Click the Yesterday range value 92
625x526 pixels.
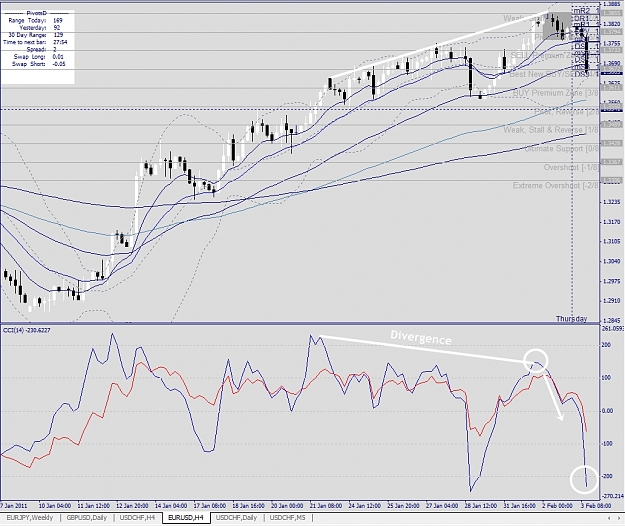[x=56, y=27]
